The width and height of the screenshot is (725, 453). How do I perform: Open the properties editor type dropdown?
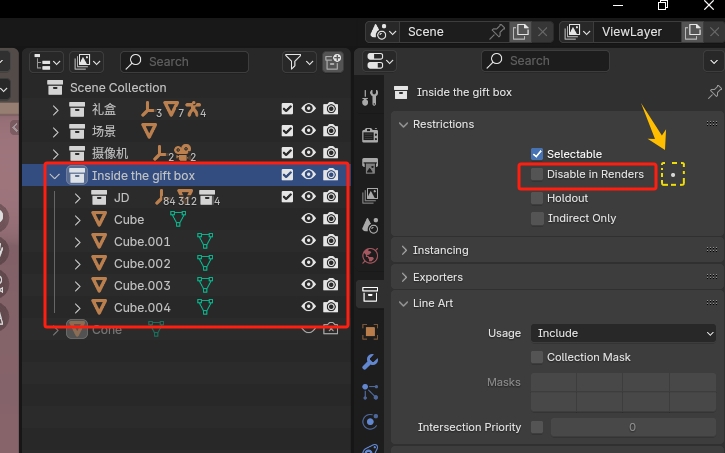[380, 61]
